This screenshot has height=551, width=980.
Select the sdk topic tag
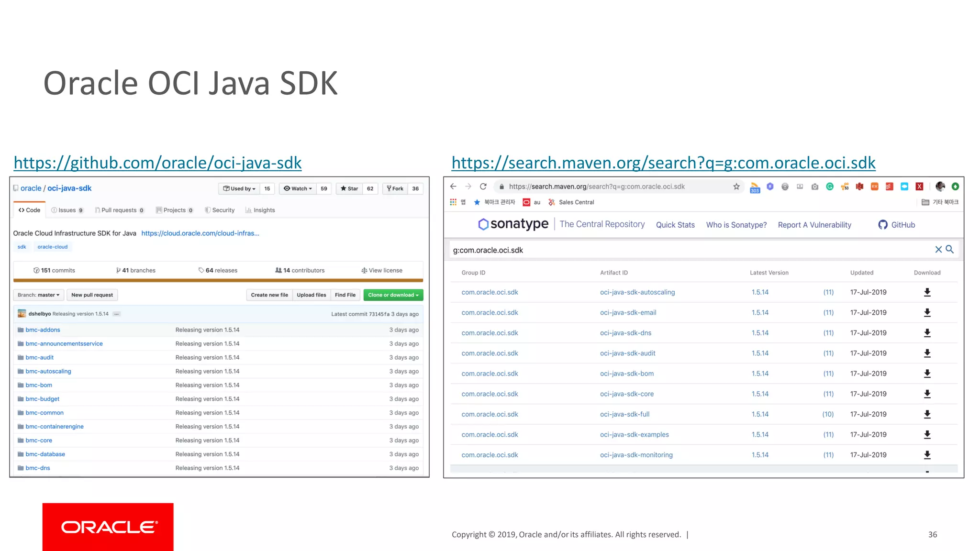pyautogui.click(x=22, y=247)
